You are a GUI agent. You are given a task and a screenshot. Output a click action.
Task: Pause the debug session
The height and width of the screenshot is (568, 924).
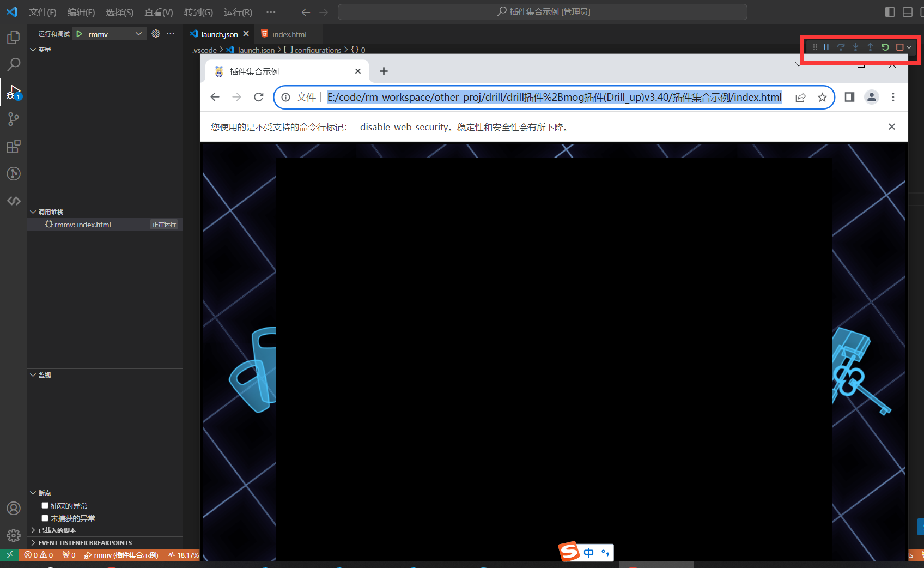(826, 47)
